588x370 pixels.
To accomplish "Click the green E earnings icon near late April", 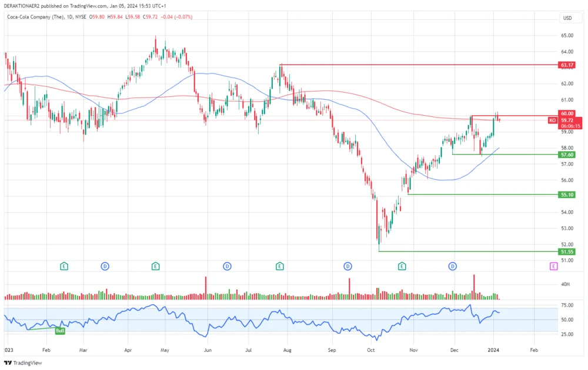I will (x=155, y=265).
